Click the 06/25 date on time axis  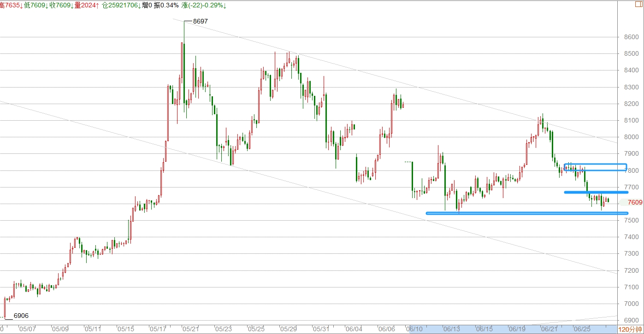tap(581, 329)
